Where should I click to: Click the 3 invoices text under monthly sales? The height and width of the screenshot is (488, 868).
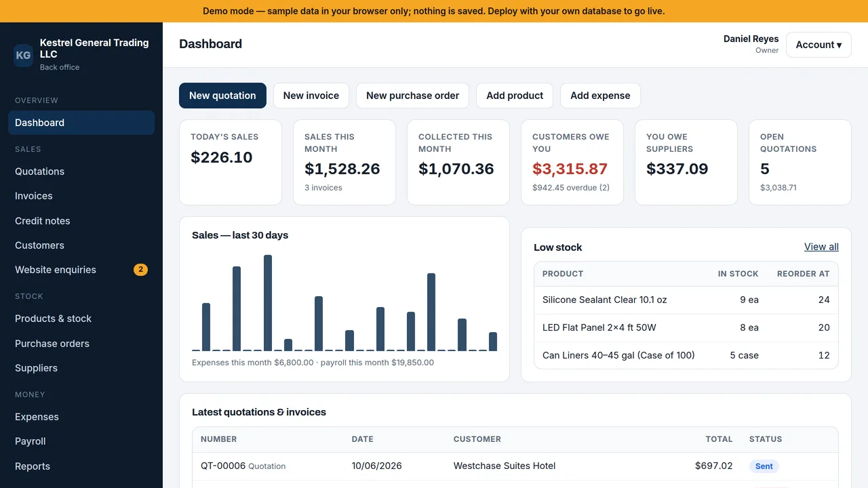(x=323, y=188)
